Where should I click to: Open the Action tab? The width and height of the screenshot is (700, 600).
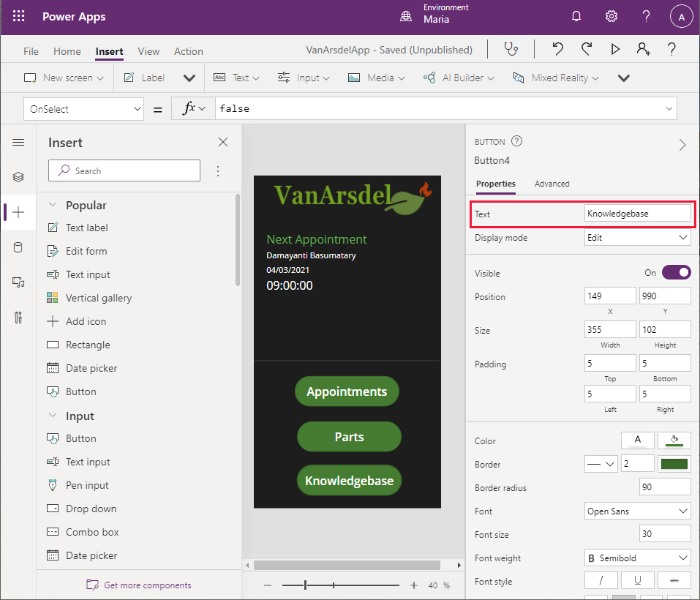click(189, 51)
